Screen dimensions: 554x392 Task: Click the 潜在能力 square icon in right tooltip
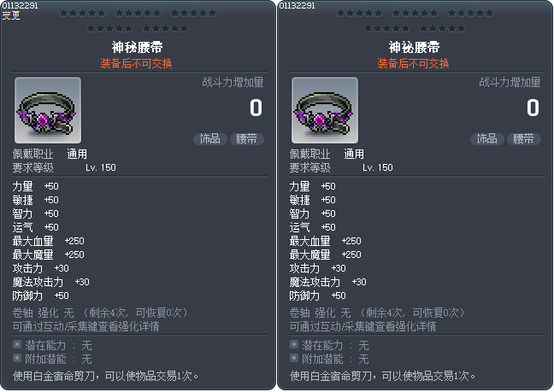point(294,345)
